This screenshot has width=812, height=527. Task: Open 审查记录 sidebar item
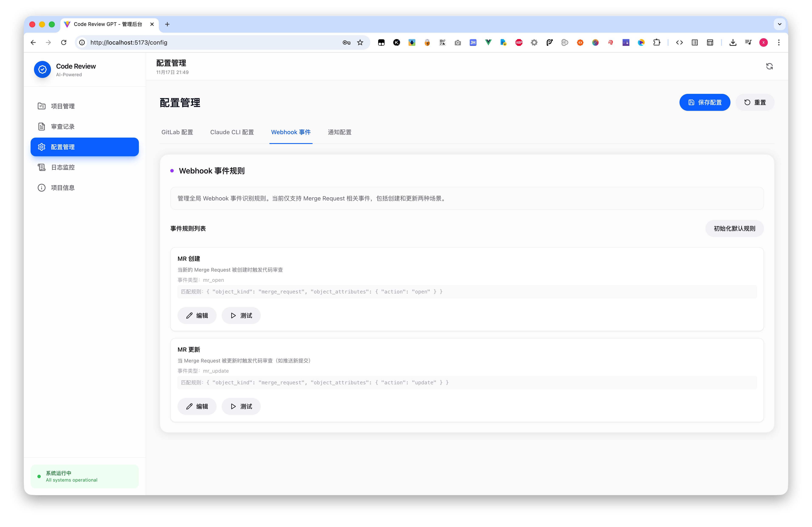pos(63,127)
